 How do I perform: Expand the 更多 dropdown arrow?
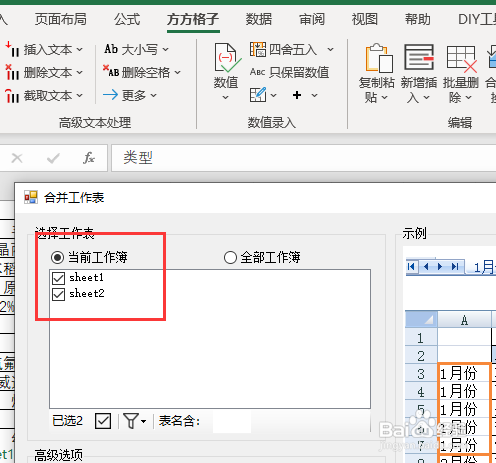[x=153, y=96]
